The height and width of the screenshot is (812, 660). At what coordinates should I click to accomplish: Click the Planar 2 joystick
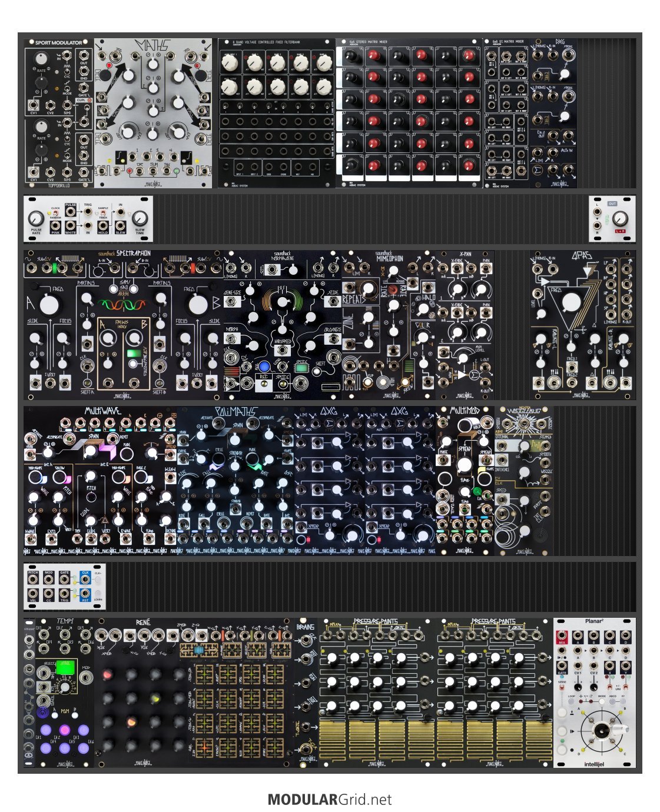point(602,730)
